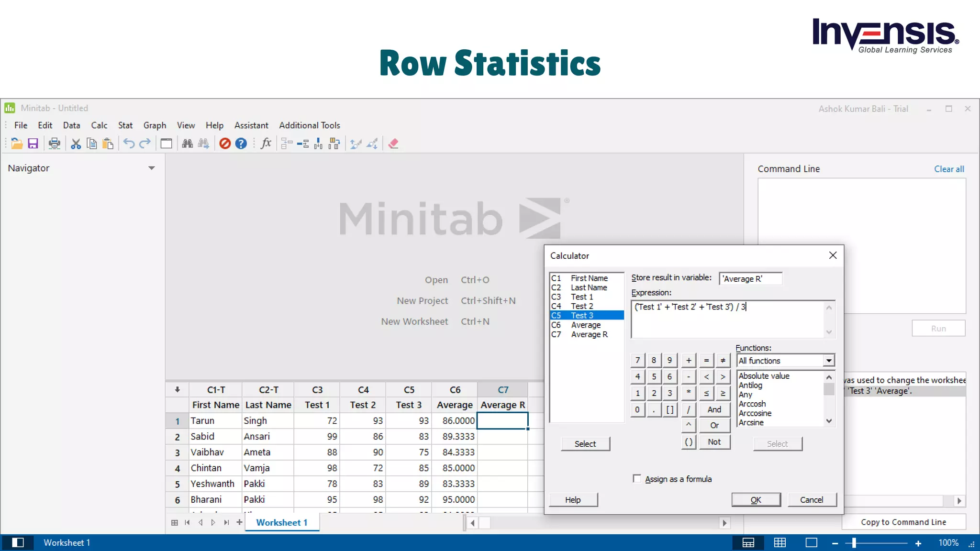Click the worksheet column direction arrow
980x551 pixels.
[x=177, y=390]
